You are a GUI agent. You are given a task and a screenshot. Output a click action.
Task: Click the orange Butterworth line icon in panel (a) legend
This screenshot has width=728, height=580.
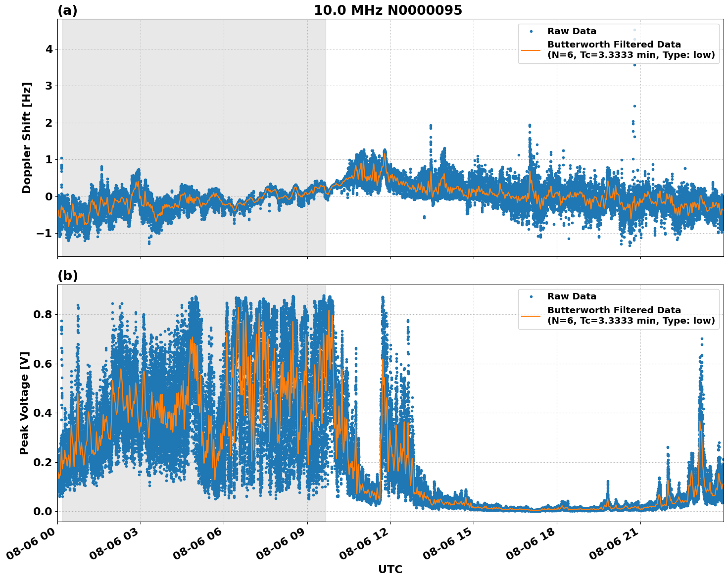(x=532, y=49)
